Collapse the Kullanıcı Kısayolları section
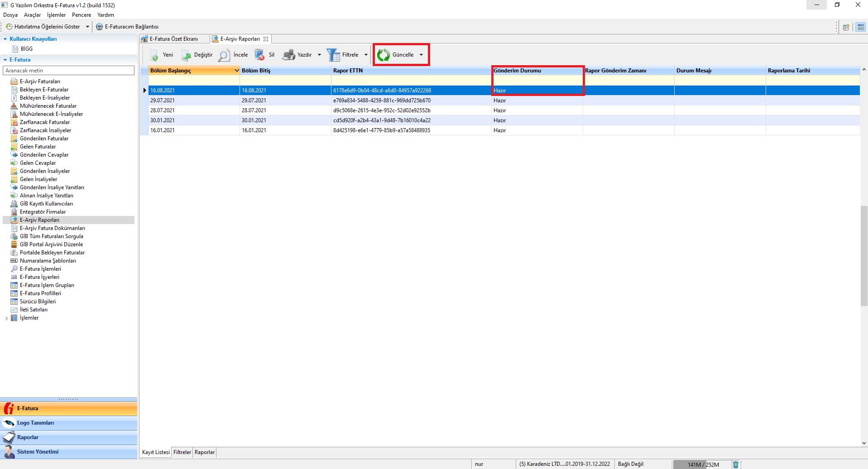Screen dimensions: 868x469 [x=5, y=39]
